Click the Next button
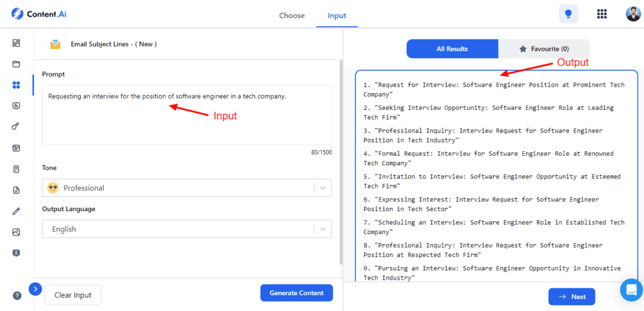644x311 pixels. [572, 297]
